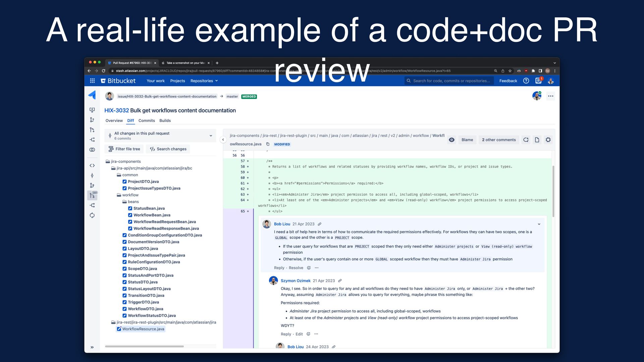The height and width of the screenshot is (362, 644).
Task: Toggle the browser side panel icon
Action: [540, 71]
